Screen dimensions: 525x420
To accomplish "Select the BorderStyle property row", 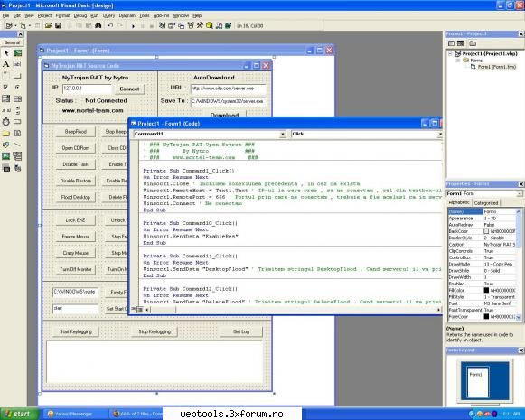I will [482, 238].
